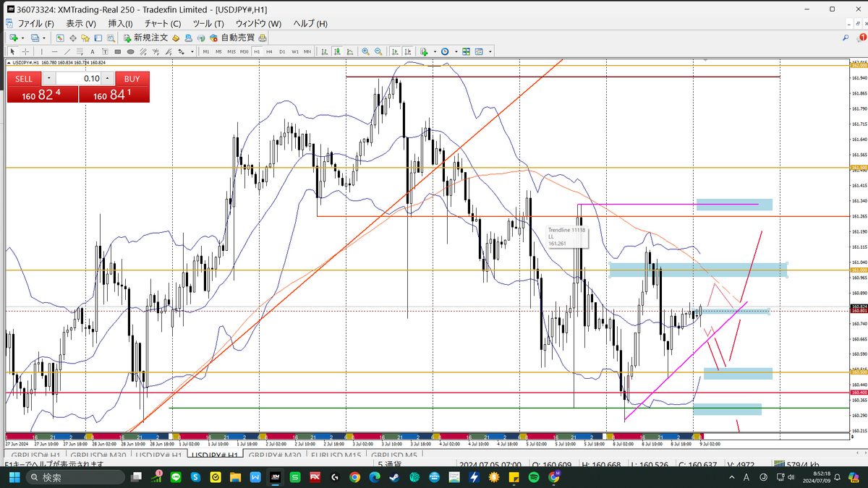868x488 pixels.
Task: Click the lot volume field 0.10
Action: (x=78, y=78)
